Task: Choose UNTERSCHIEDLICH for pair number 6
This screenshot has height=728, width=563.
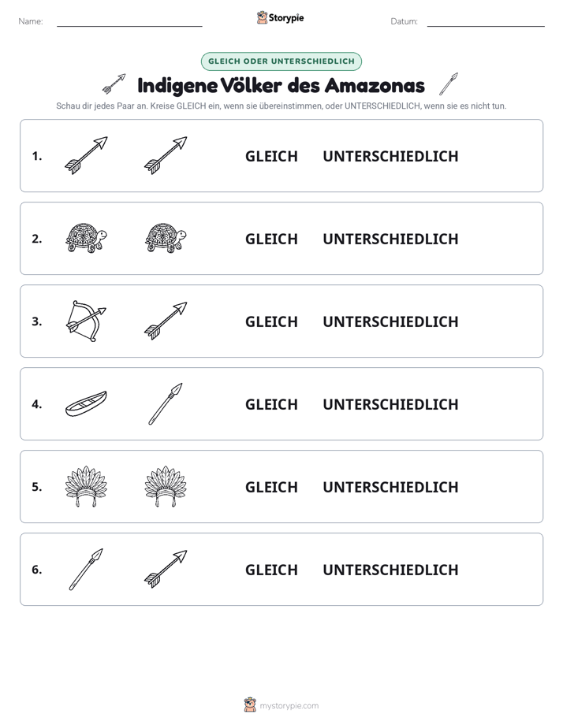Action: tap(390, 570)
